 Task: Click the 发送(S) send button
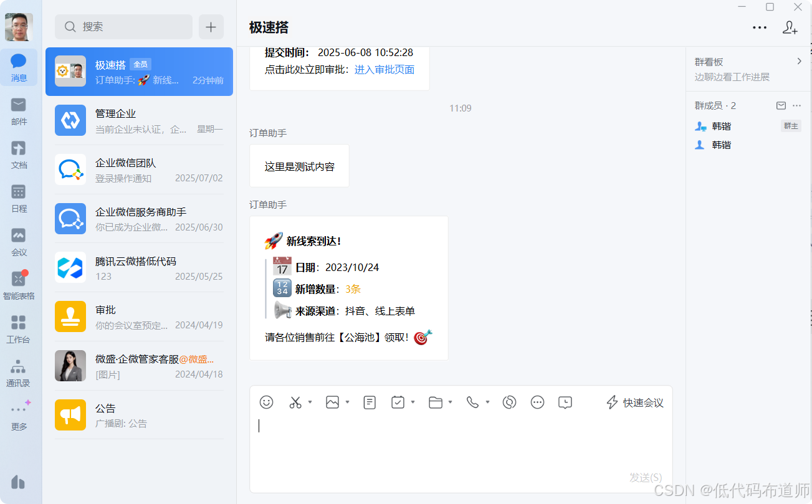(x=646, y=477)
